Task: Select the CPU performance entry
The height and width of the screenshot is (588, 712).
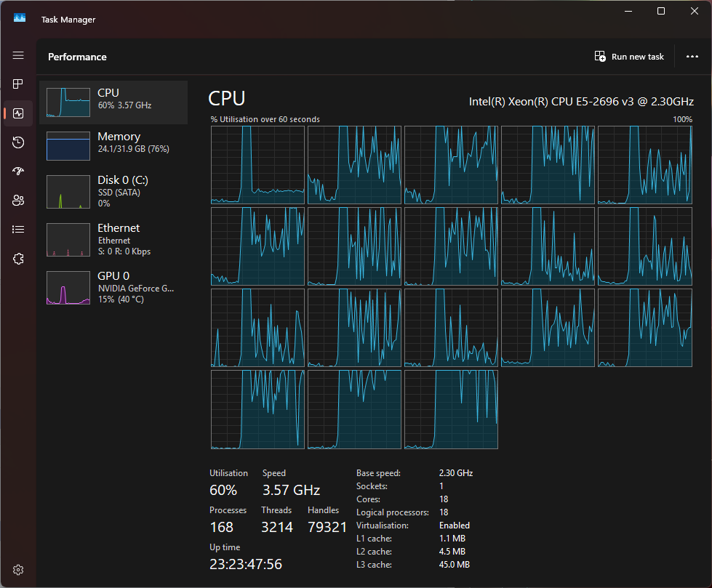Action: (x=113, y=102)
